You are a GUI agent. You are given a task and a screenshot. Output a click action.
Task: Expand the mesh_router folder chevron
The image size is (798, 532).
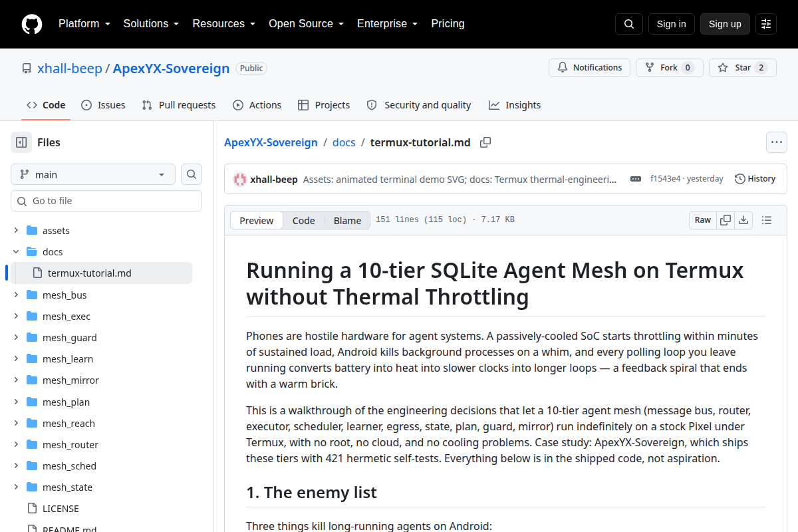(x=16, y=445)
